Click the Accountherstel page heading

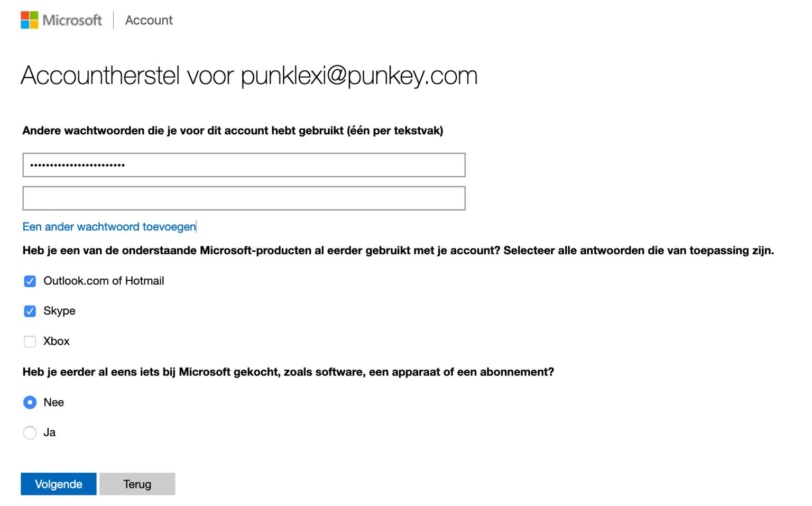(x=249, y=76)
